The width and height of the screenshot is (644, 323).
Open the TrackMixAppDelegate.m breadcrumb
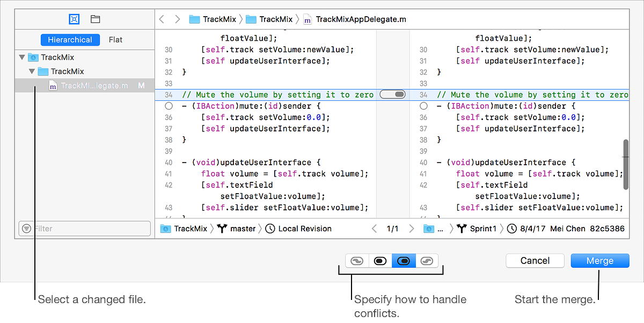(355, 19)
